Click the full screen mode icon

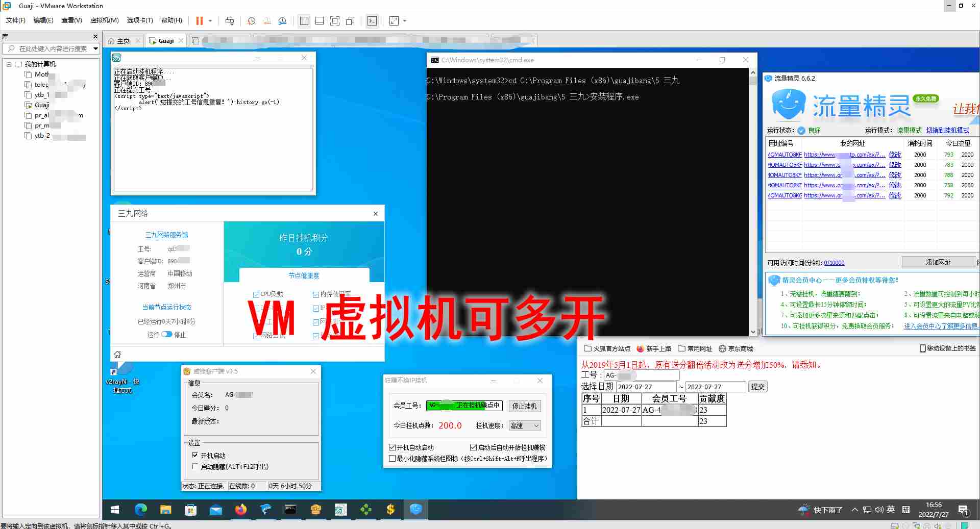pos(335,21)
